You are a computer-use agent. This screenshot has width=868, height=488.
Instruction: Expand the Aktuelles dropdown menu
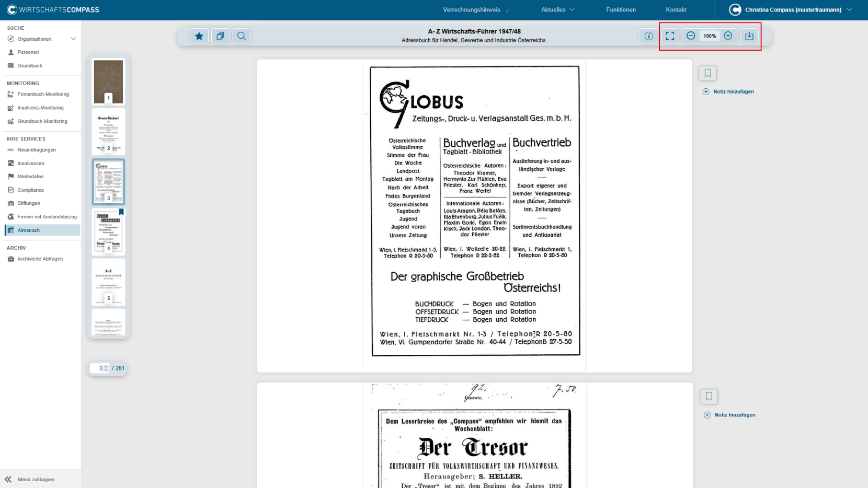(x=558, y=10)
